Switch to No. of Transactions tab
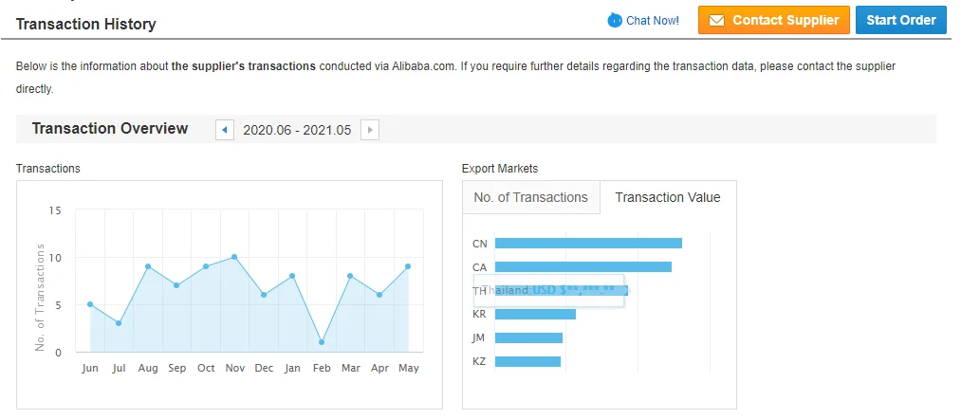Viewport: 980px width, 419px height. coord(530,197)
